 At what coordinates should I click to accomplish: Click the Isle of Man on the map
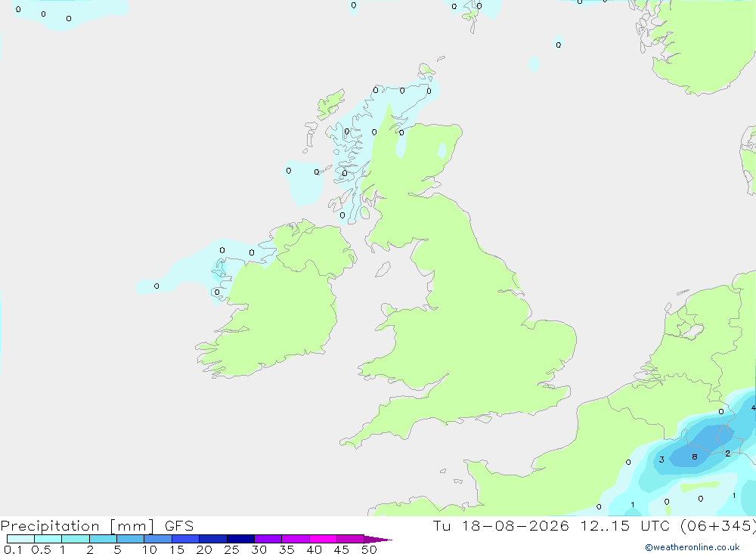[x=383, y=269]
